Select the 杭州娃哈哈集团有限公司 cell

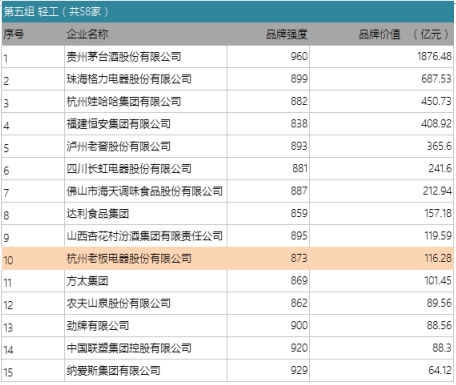[146, 101]
